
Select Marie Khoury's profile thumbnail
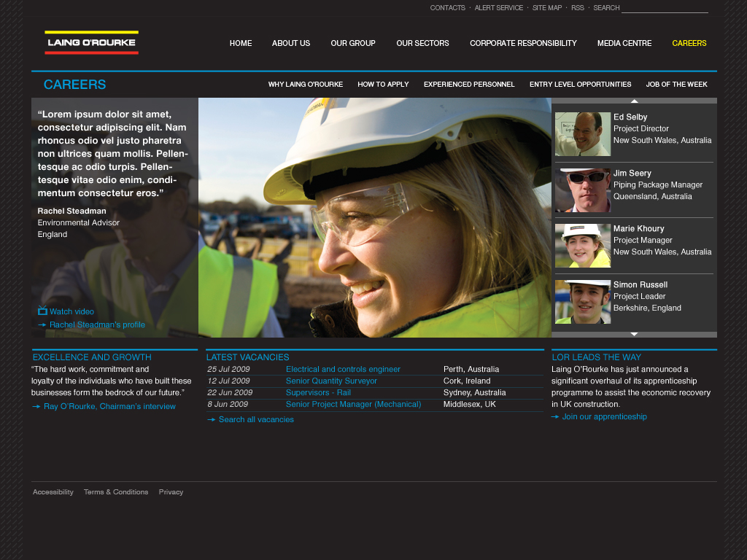582,246
